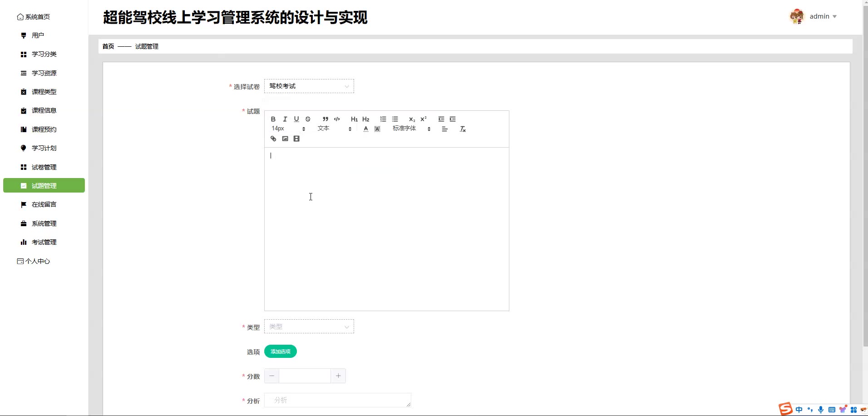Increase the 分数 score value

[x=338, y=376]
